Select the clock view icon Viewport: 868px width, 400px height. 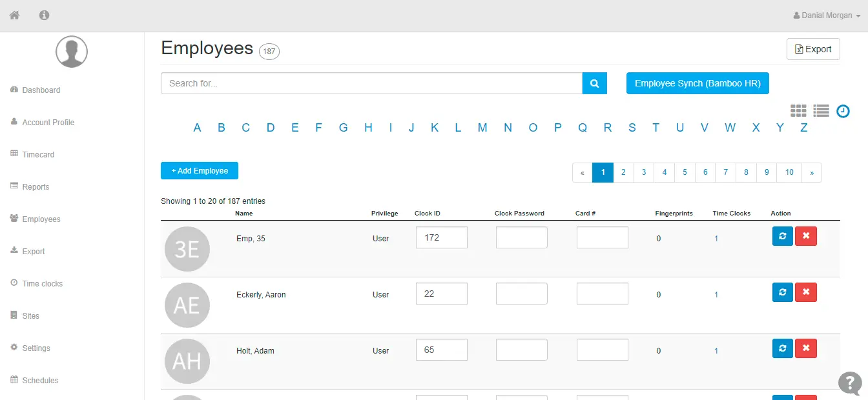[843, 111]
